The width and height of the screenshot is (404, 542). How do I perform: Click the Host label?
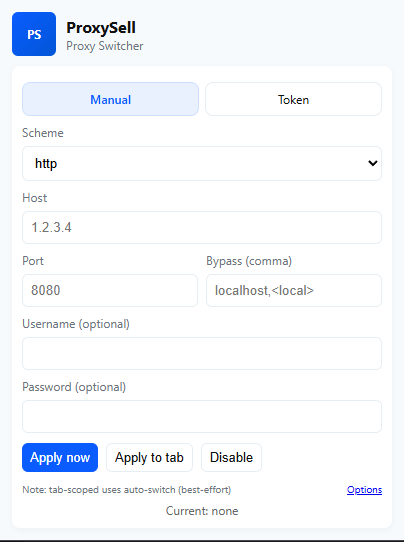tap(35, 198)
